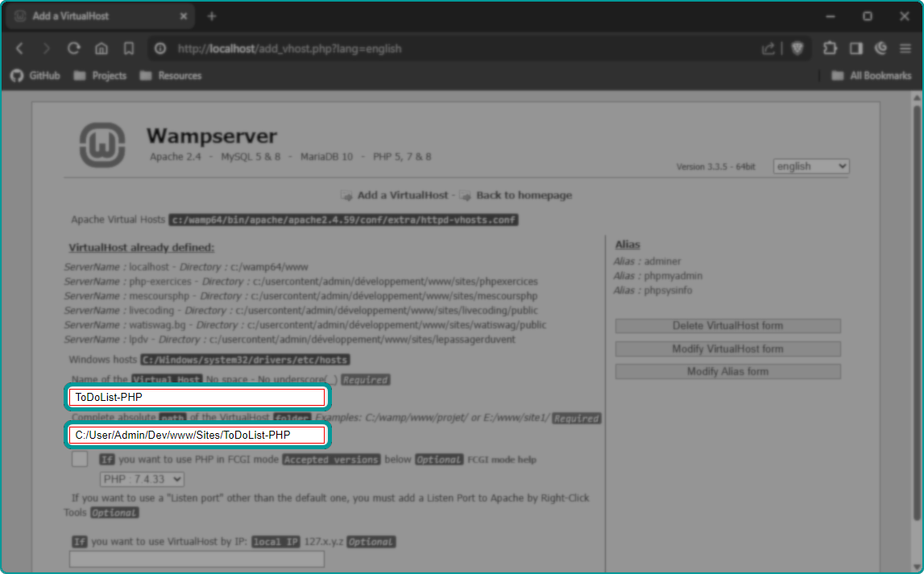Open the browser home icon
The width and height of the screenshot is (924, 574).
tap(102, 48)
